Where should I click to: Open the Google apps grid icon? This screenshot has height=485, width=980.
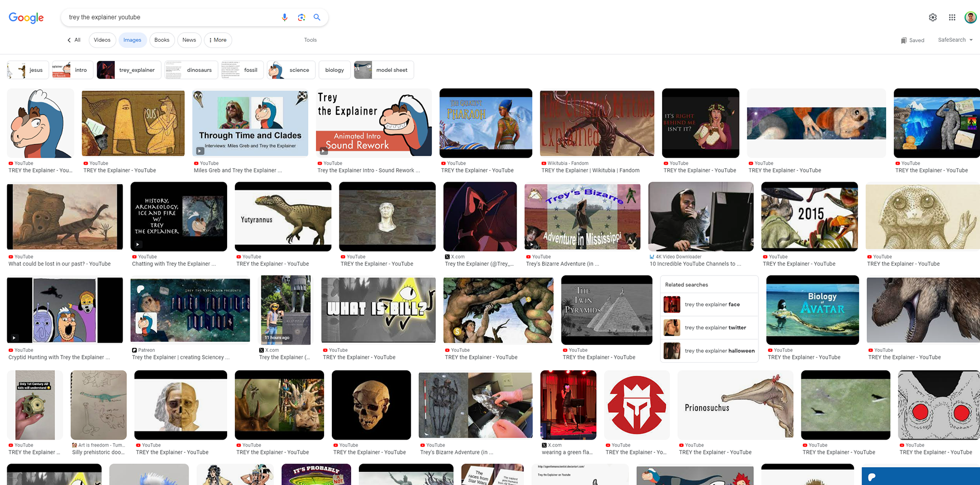[x=952, y=17]
